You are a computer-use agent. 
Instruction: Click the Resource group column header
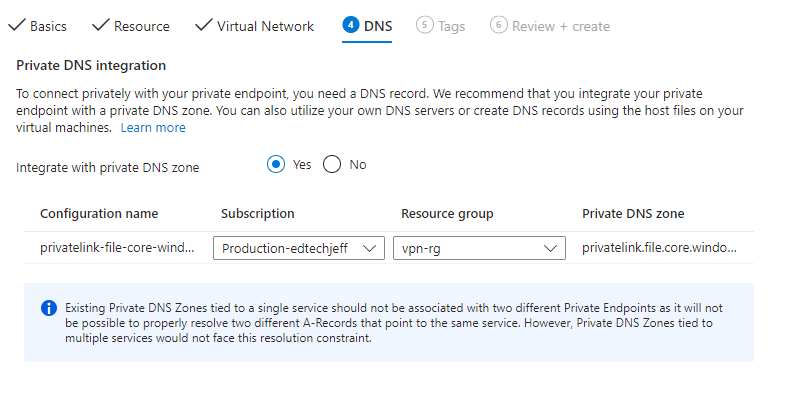coord(447,213)
